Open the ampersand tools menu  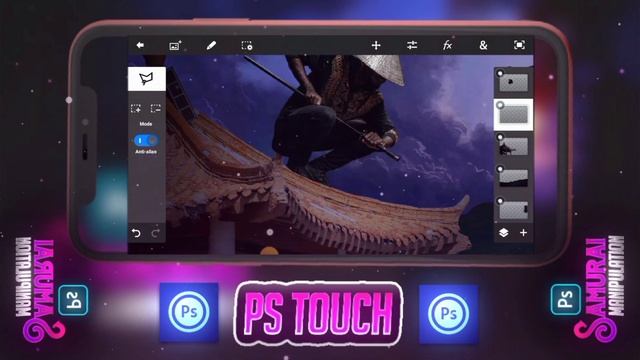point(483,45)
